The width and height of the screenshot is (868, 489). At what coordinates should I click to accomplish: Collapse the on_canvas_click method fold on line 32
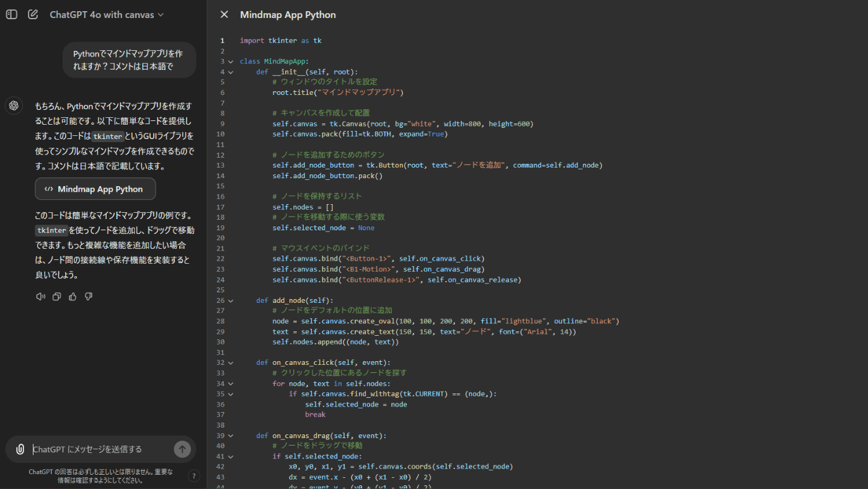[231, 362]
